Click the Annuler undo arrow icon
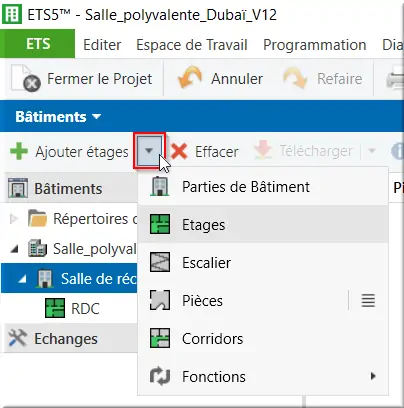 coord(190,78)
